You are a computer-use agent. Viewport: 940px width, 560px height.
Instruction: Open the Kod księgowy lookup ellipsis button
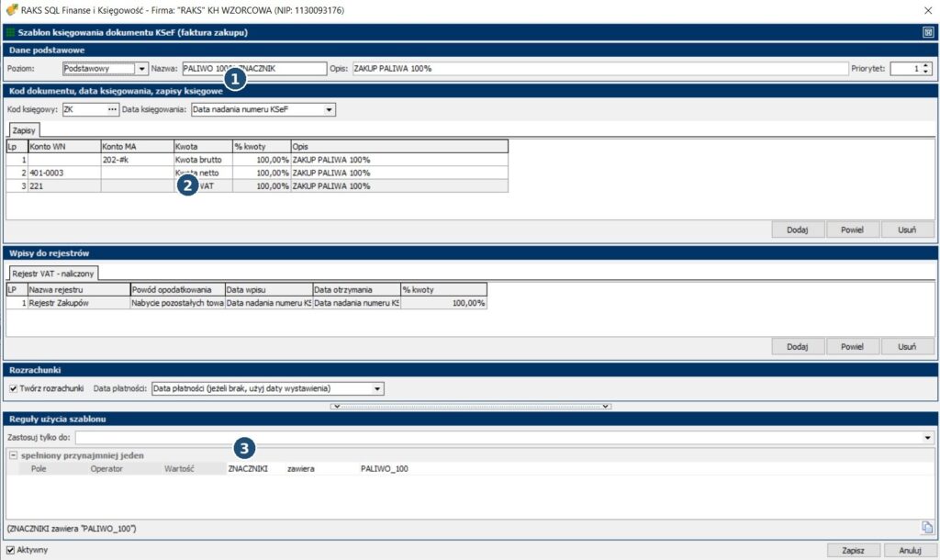pos(113,110)
